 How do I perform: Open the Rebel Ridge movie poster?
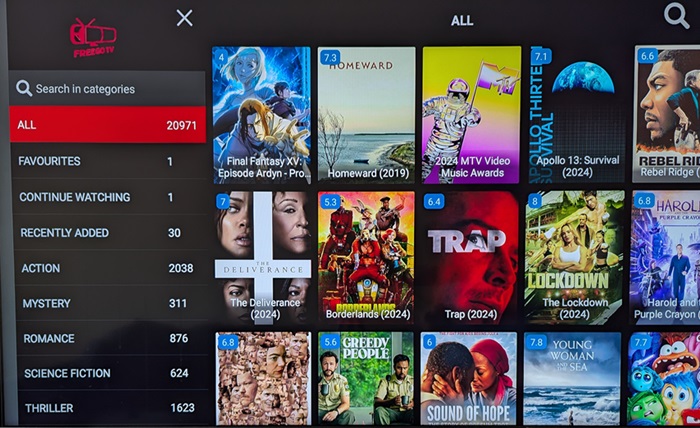tap(667, 114)
